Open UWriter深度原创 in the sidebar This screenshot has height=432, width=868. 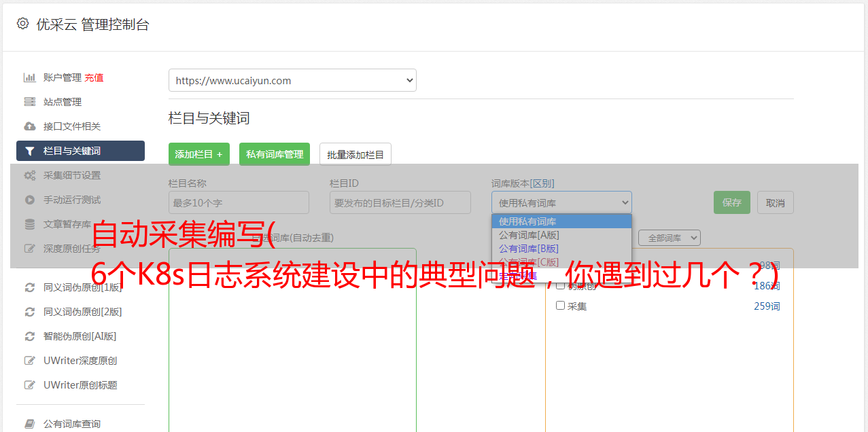coord(80,361)
